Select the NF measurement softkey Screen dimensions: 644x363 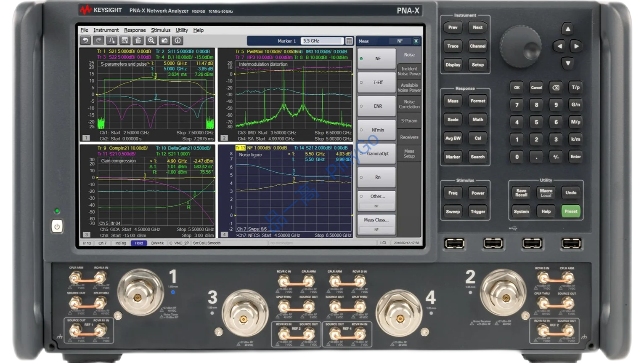click(x=376, y=59)
